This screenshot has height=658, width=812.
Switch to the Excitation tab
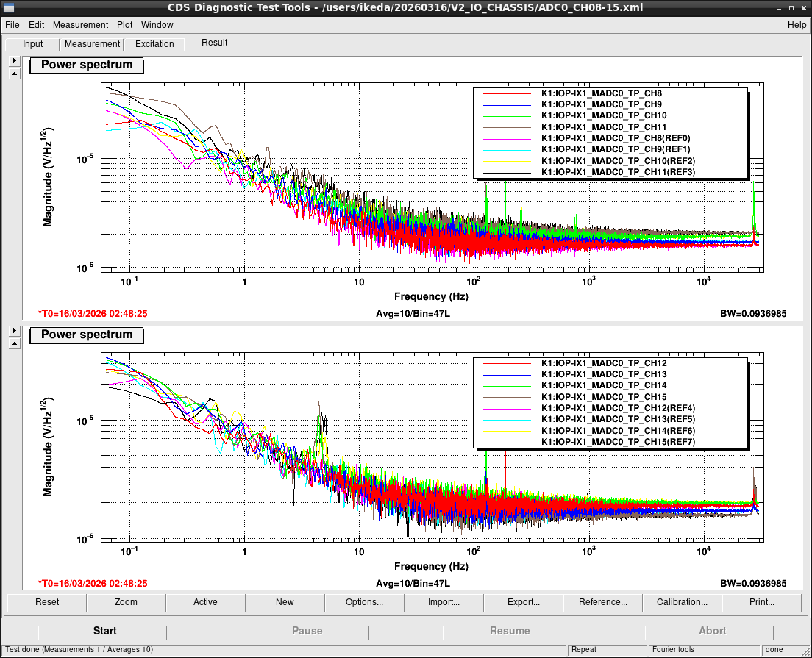(x=154, y=44)
